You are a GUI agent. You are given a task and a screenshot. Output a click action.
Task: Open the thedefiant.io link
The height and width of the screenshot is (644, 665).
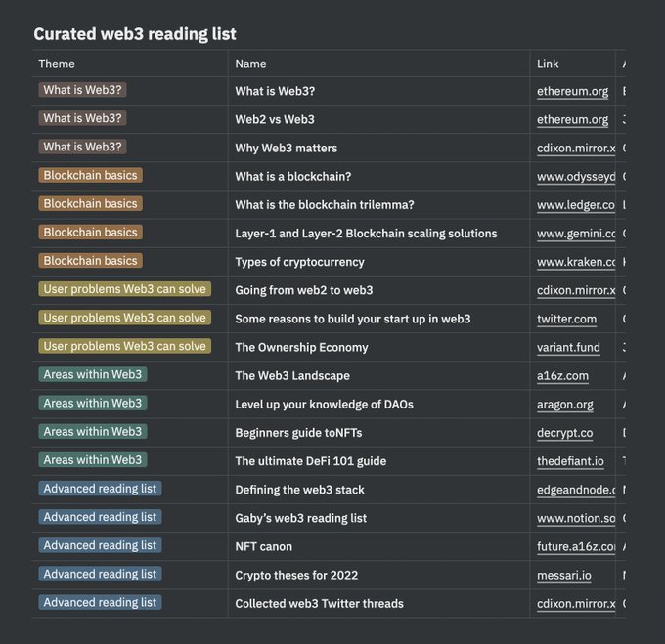pos(570,461)
